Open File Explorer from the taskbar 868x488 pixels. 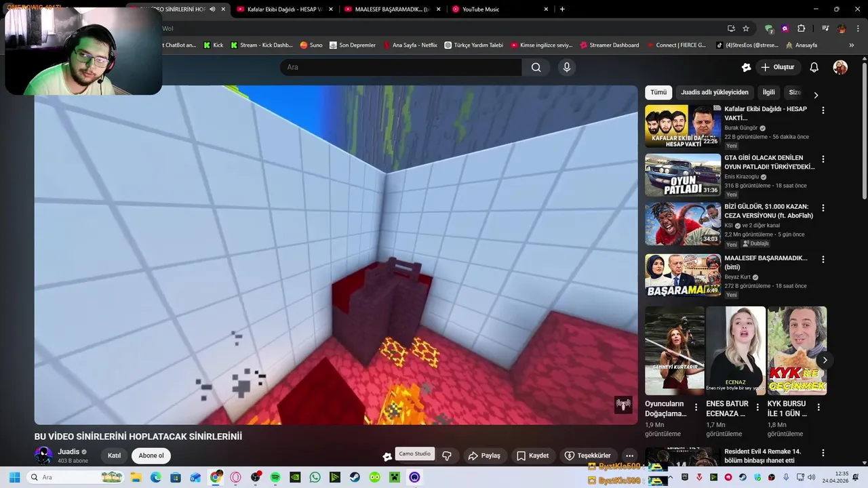pos(136,477)
